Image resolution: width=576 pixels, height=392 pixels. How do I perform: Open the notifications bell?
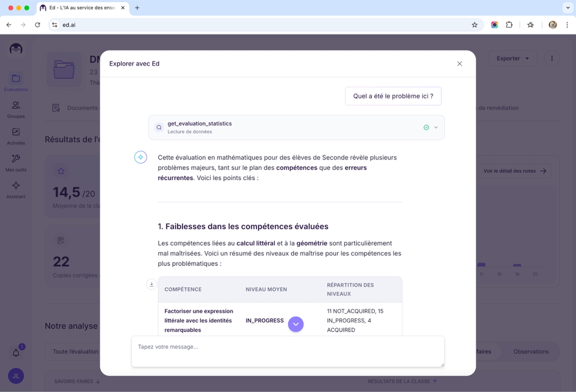pos(16,353)
